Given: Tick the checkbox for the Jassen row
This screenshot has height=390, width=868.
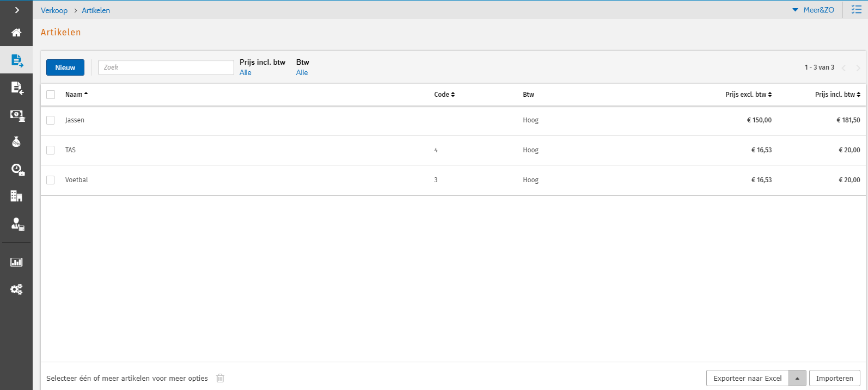Looking at the screenshot, I should (x=51, y=120).
